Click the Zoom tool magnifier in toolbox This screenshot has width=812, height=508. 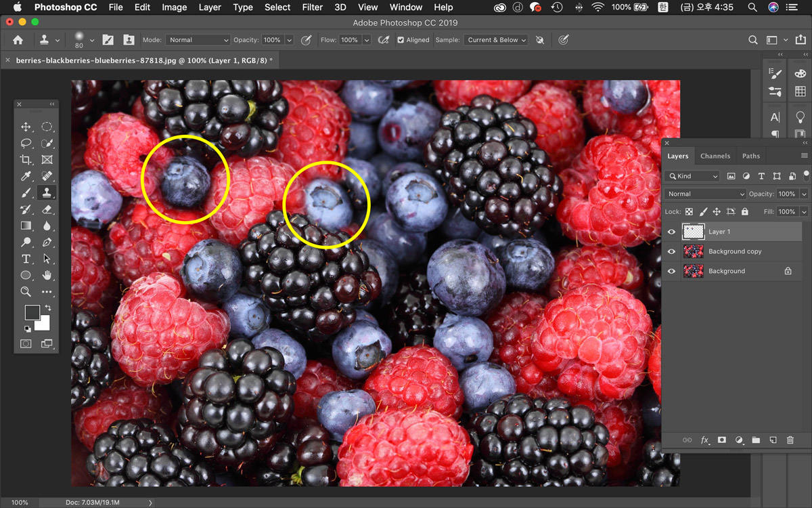tap(26, 292)
